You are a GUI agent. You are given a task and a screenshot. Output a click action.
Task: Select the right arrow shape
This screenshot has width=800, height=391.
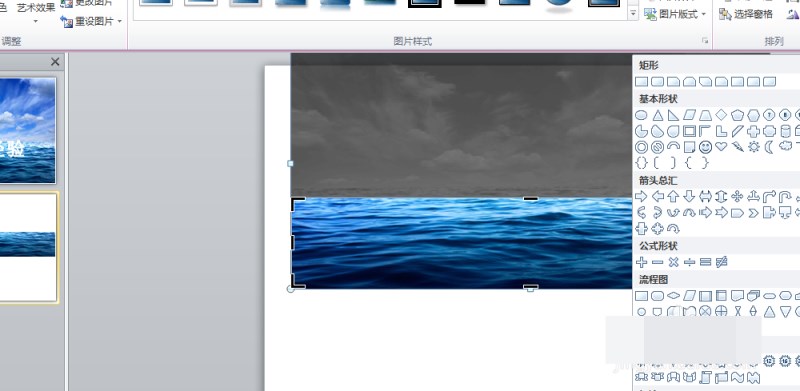[x=641, y=196]
